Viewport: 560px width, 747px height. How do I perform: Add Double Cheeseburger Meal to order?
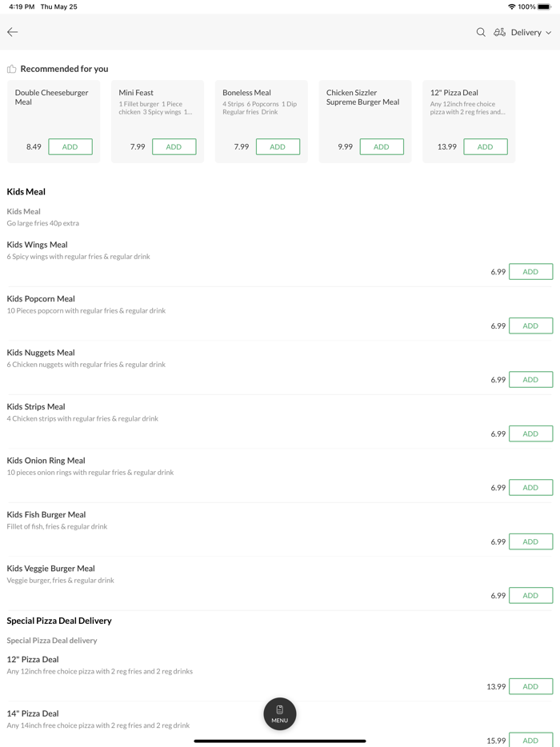point(70,146)
